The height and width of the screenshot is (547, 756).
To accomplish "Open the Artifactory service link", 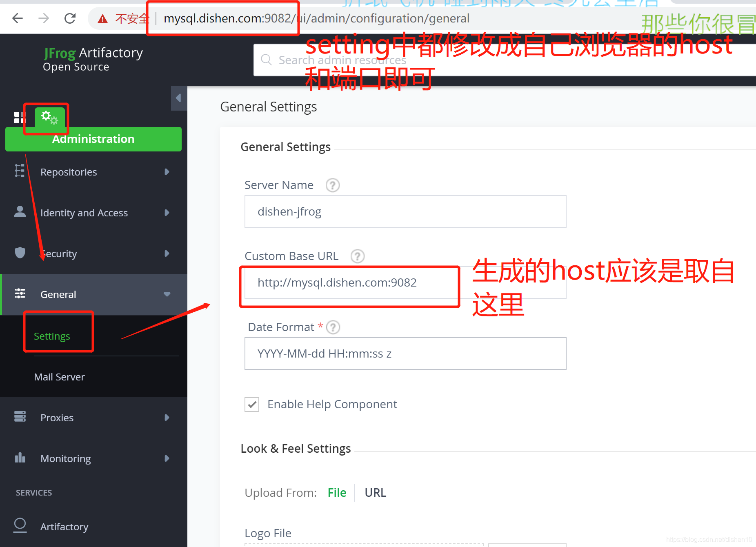I will tap(64, 527).
